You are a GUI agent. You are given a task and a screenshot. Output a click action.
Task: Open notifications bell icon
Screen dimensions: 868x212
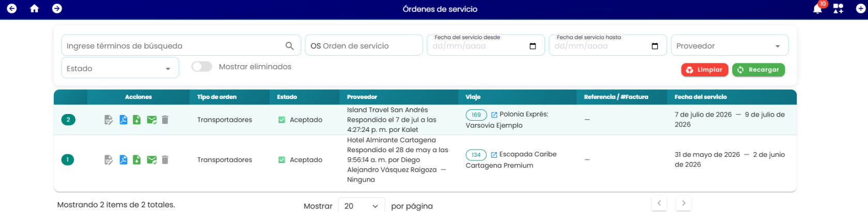(817, 9)
